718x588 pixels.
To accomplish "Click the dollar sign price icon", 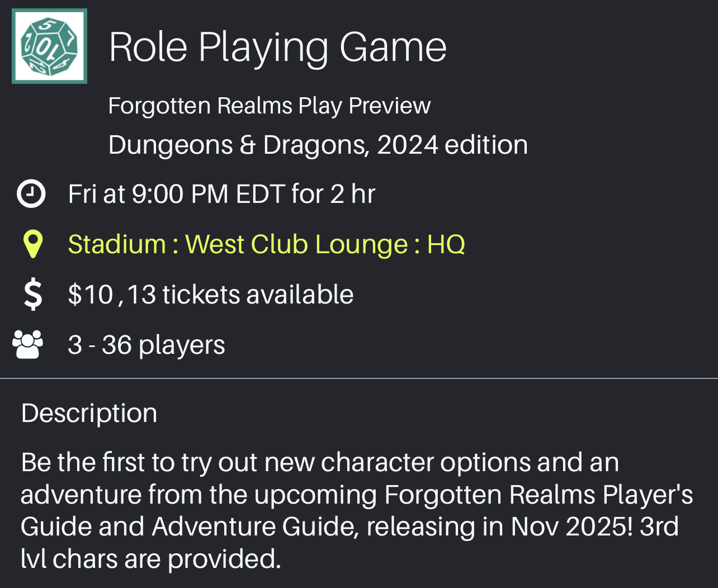I will coord(33,295).
